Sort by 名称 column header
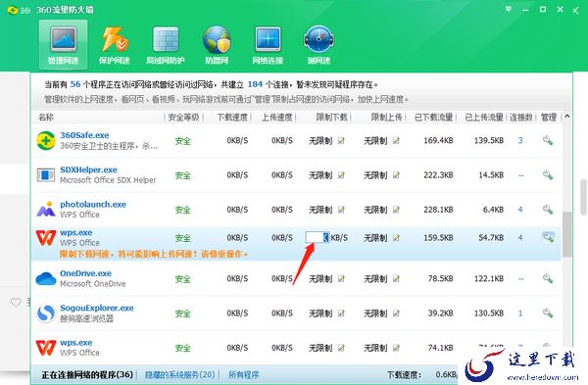 point(46,118)
